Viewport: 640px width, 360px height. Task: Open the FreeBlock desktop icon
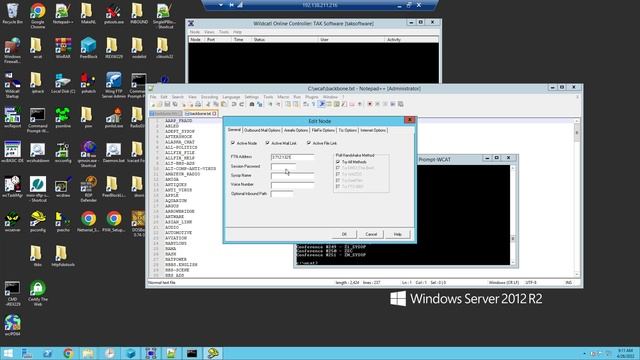coord(88,47)
